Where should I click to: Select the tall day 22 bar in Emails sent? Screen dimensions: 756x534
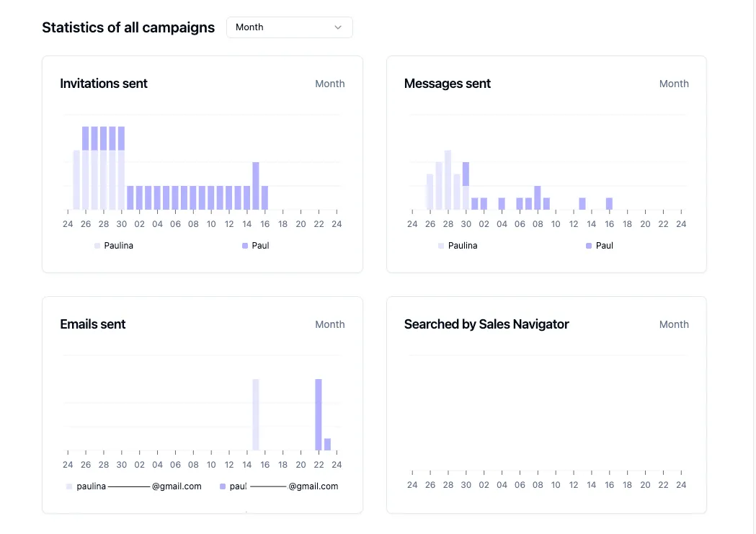[x=319, y=414]
